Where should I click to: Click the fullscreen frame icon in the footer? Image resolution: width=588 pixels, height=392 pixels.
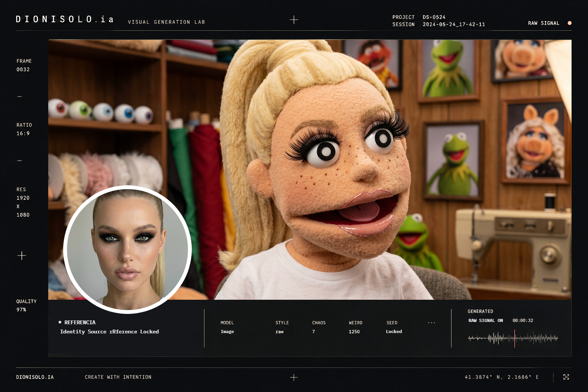click(x=566, y=377)
